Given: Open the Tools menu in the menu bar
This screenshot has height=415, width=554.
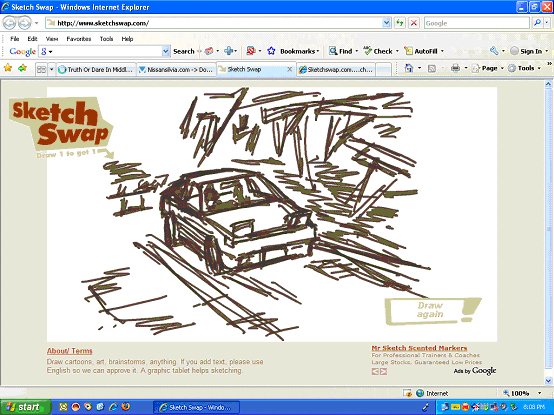Looking at the screenshot, I should 106,39.
